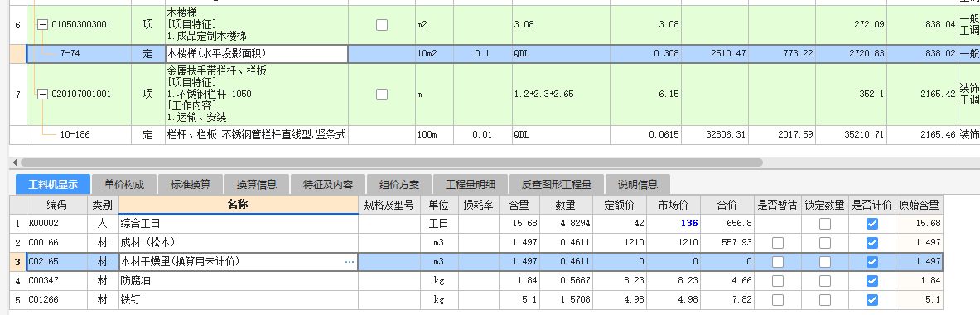This screenshot has width=980, height=315.
Task: Select the 合价 value 656.8
Action: click(x=740, y=224)
